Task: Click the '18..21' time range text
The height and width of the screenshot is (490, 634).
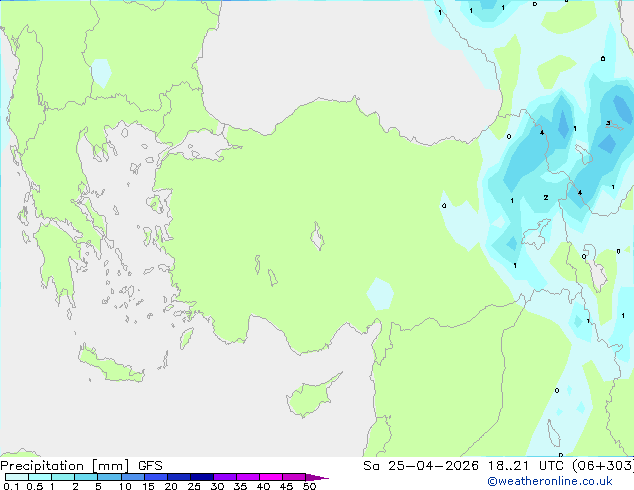Action: tap(508, 466)
